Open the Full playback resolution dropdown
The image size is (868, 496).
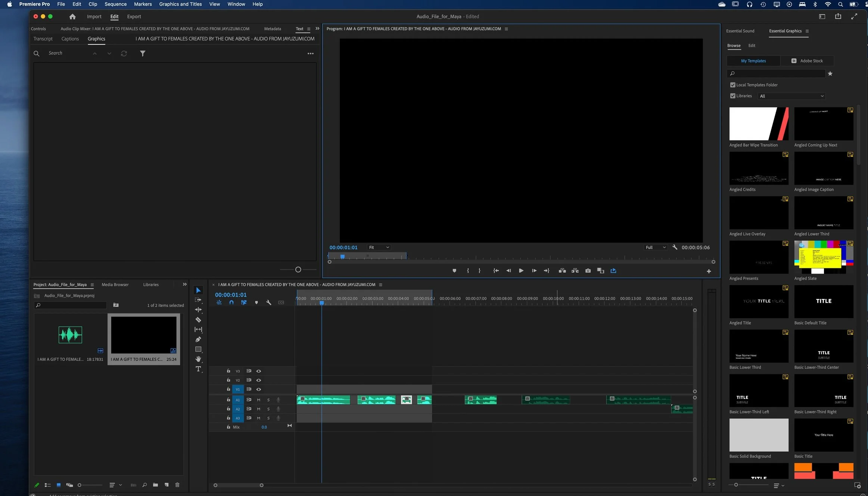[656, 247]
